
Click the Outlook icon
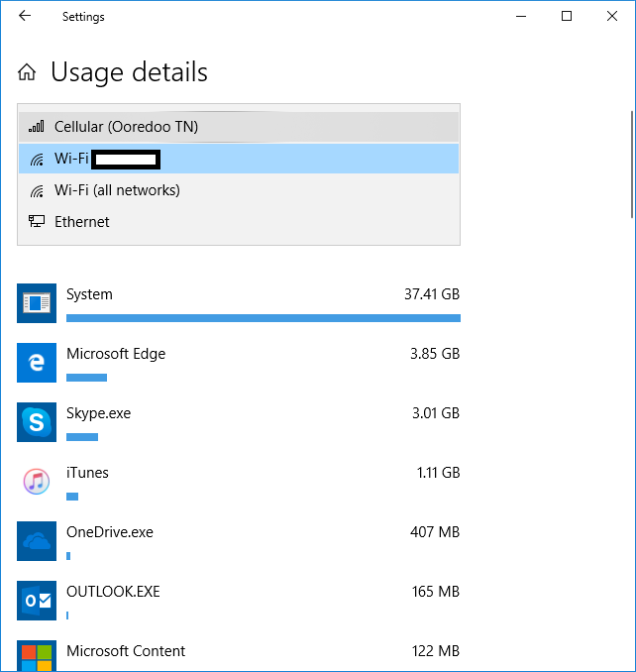click(37, 601)
